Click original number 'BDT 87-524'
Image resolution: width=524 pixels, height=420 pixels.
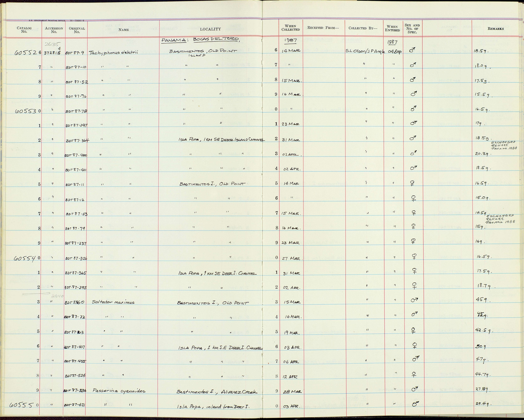coord(75,376)
